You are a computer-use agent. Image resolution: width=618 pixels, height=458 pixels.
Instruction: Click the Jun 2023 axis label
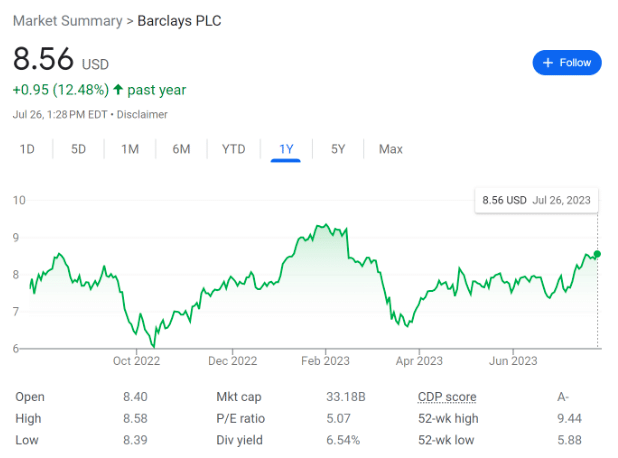tap(513, 361)
